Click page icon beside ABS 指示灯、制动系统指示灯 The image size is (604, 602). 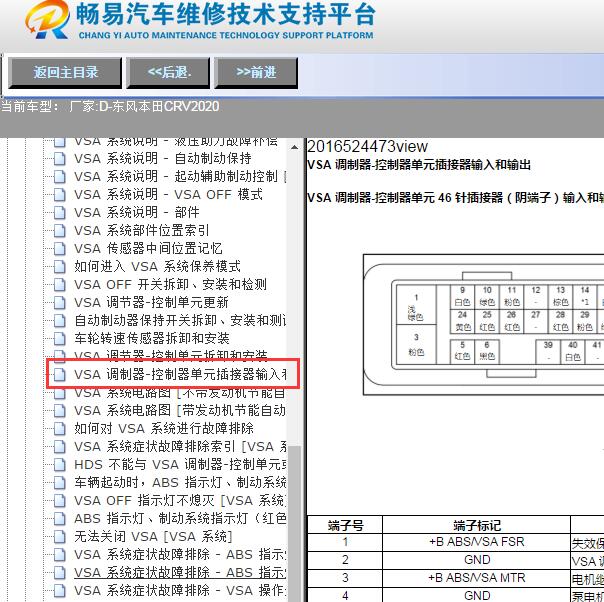60,518
